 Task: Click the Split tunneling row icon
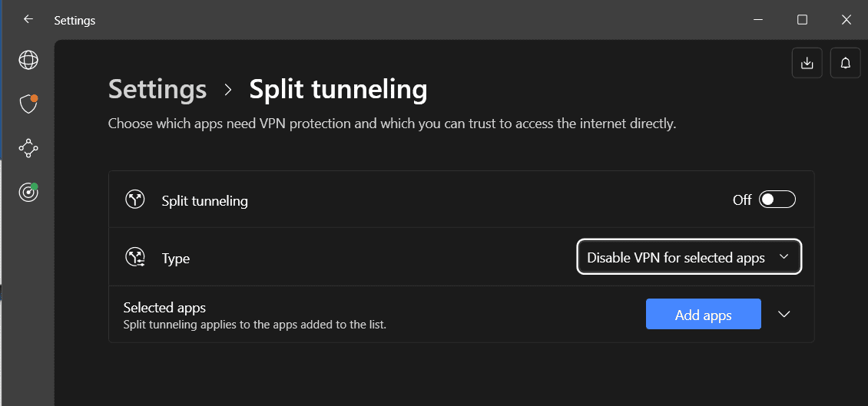135,200
